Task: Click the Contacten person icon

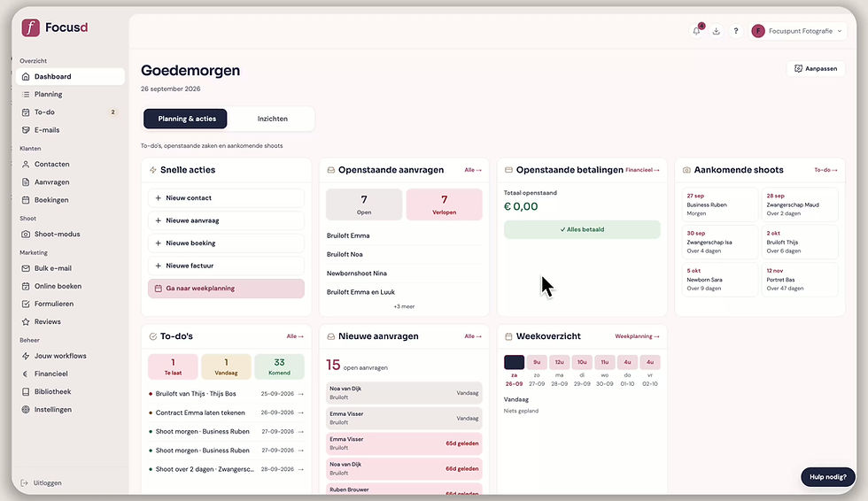Action: pos(26,165)
